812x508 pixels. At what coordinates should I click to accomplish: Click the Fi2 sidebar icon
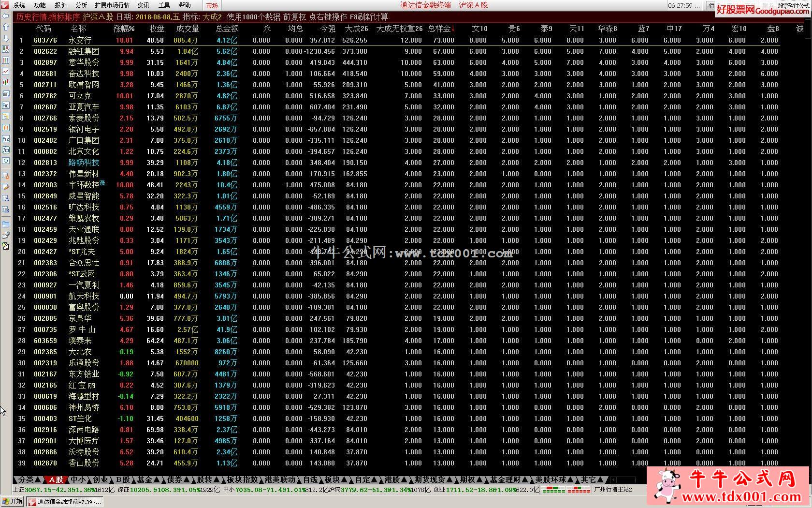coord(5,138)
